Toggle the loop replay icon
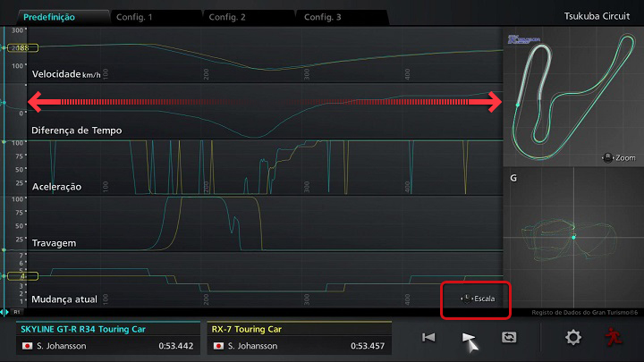The height and width of the screenshot is (362, 644). tap(511, 337)
